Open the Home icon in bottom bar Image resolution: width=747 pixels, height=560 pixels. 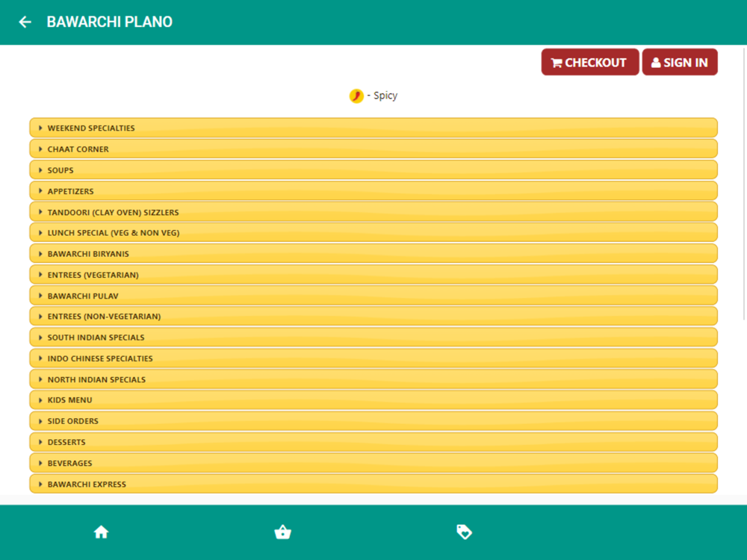pos(101,532)
